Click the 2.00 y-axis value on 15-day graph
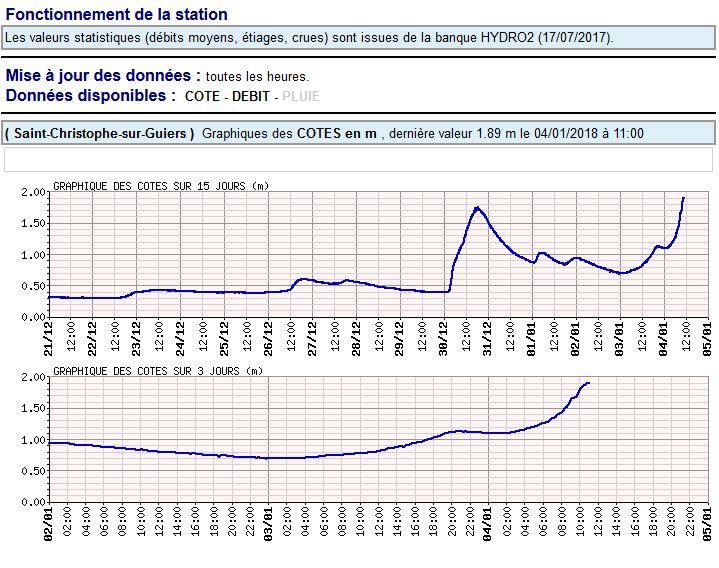The height and width of the screenshot is (568, 719). pos(33,192)
